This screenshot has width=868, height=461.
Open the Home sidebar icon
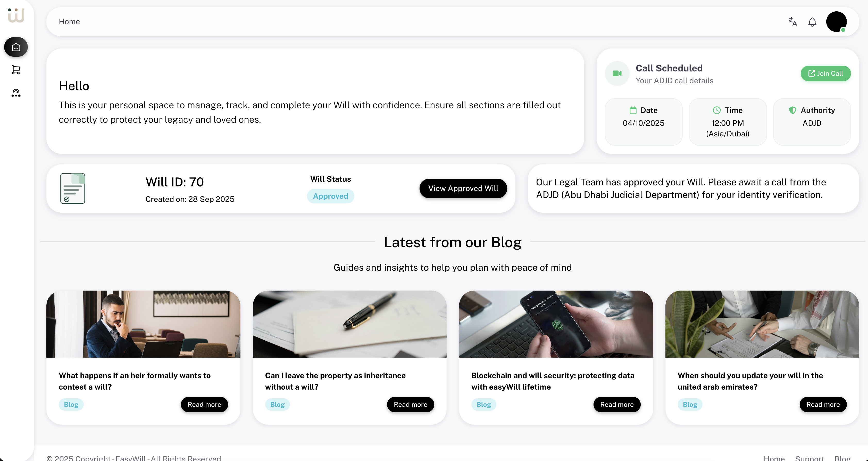coord(16,47)
